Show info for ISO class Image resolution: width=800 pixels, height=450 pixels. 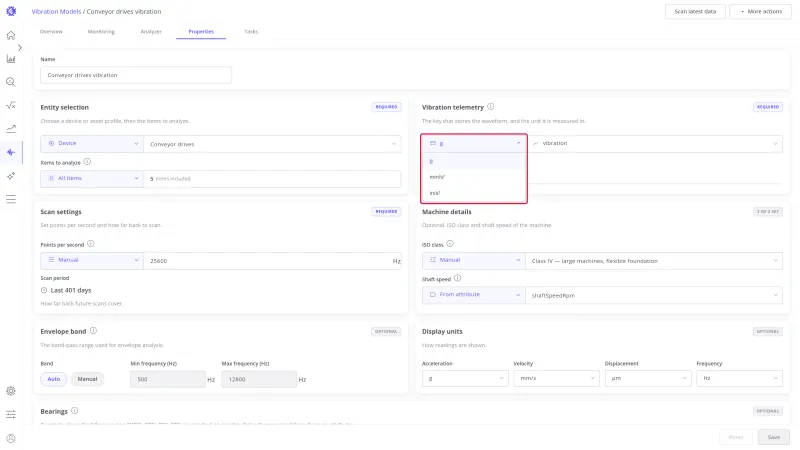coord(450,244)
